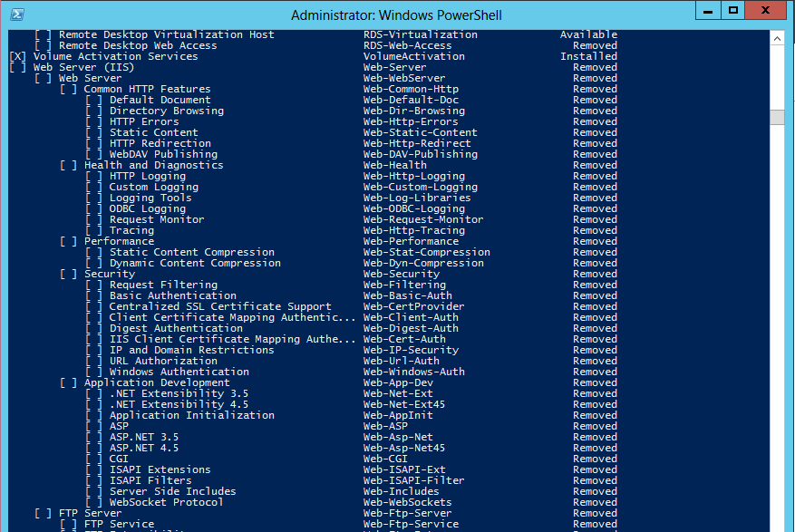
Task: Click the "ODBC Logging" display name
Action: [148, 208]
